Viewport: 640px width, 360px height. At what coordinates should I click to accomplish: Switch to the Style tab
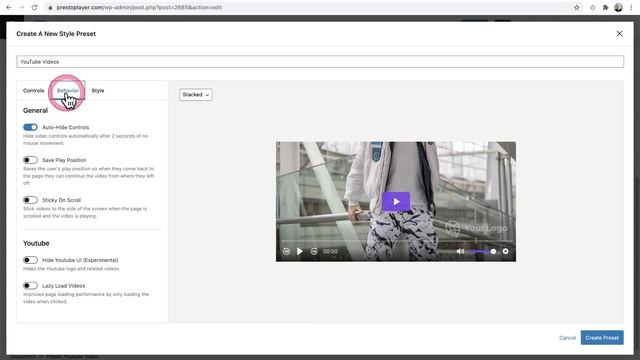[98, 91]
